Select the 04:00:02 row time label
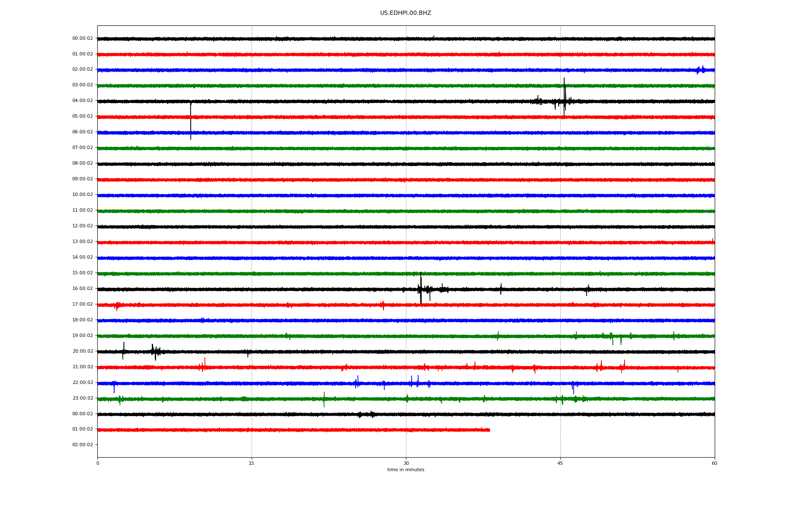This screenshot has height=508, width=812. [82, 101]
